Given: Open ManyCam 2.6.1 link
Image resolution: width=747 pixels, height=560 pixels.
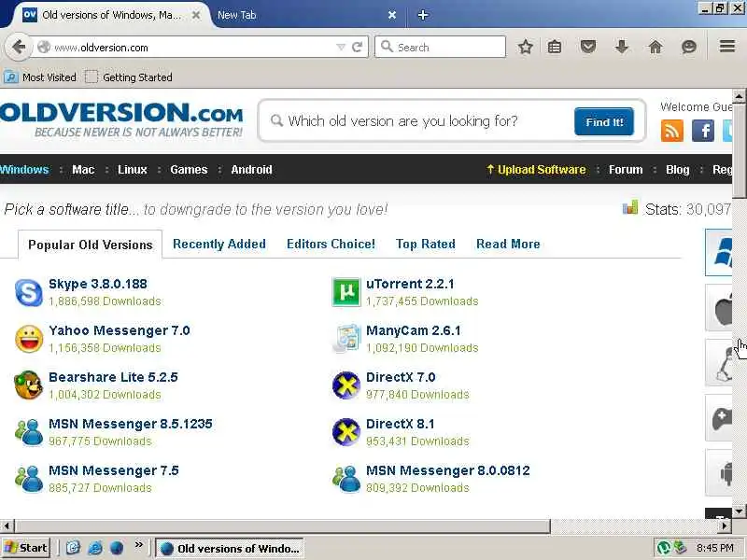Looking at the screenshot, I should 413,330.
